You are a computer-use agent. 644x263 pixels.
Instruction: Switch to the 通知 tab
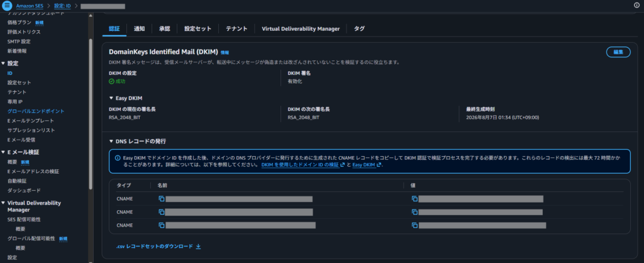[139, 29]
